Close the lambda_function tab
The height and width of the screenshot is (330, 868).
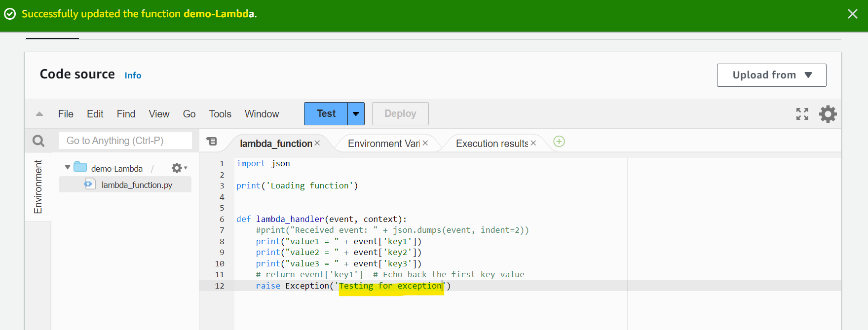pos(317,143)
